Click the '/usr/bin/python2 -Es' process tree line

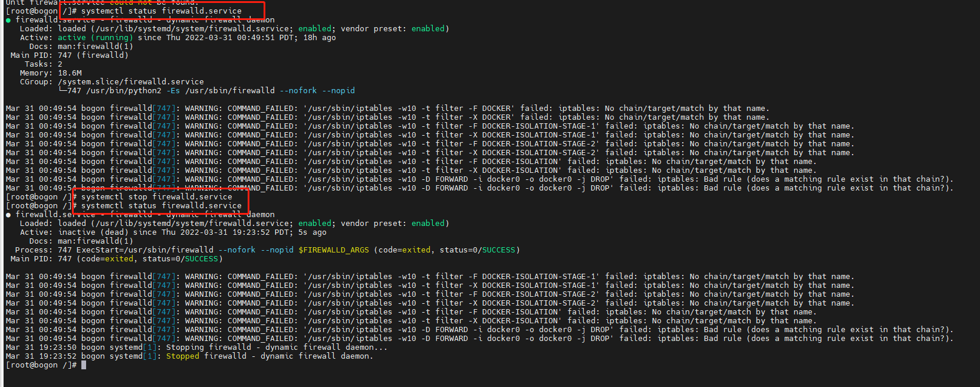(x=206, y=91)
